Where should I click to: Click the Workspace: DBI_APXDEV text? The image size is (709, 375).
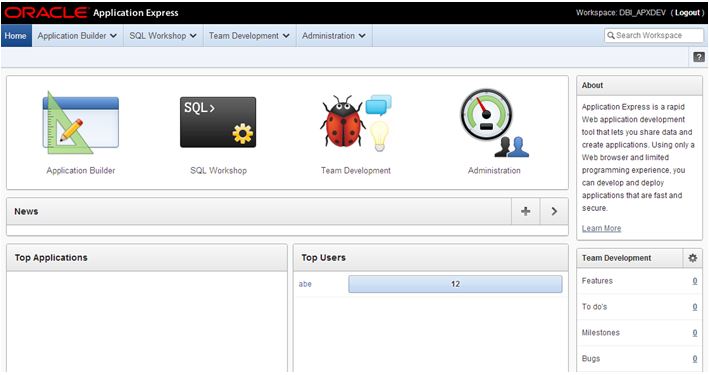[x=620, y=13]
